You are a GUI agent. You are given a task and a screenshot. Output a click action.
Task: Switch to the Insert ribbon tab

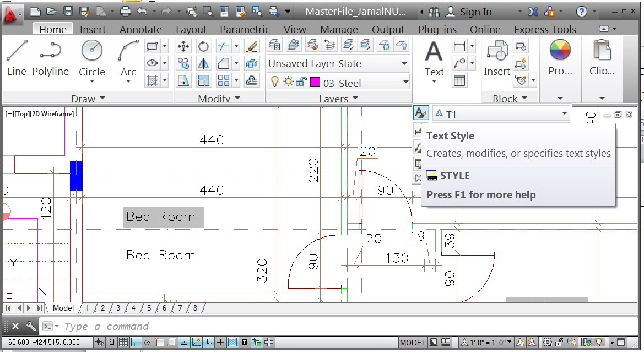pyautogui.click(x=93, y=29)
